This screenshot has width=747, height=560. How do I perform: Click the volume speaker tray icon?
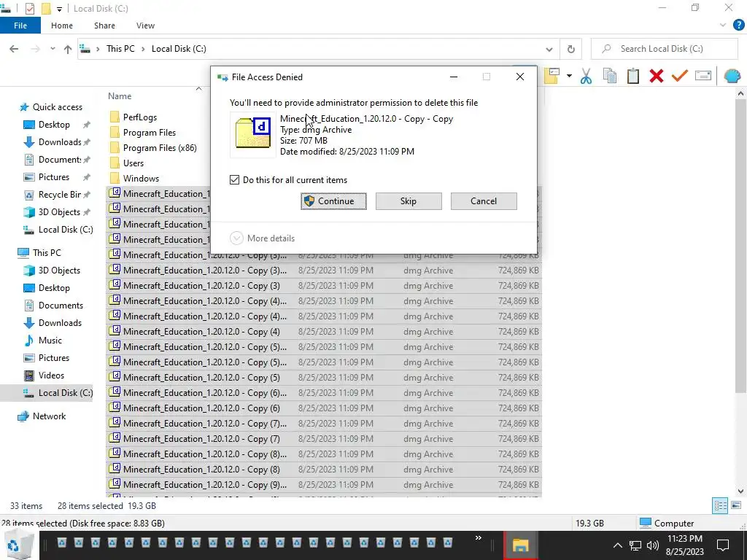(652, 545)
